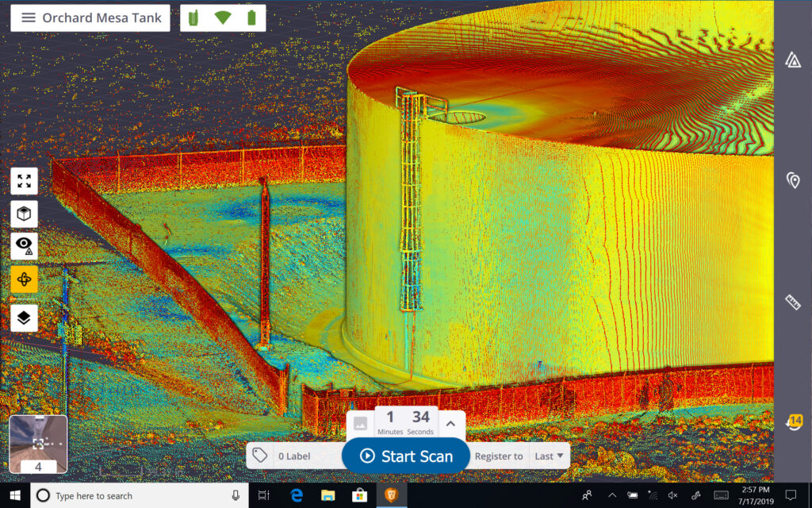Open the hamburger menu beside Orchard Mesa Tank
Viewport: 812px width, 508px height.
point(29,18)
